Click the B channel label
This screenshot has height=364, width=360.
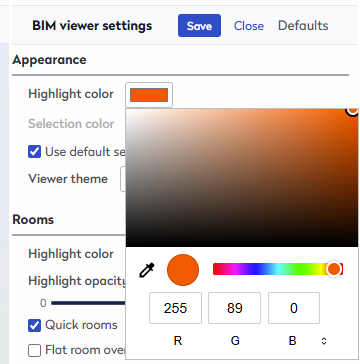292,341
